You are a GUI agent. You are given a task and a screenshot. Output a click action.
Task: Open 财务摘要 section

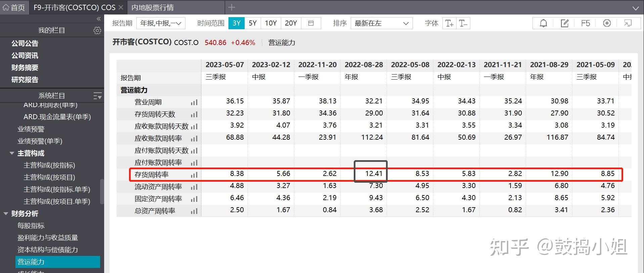pos(25,67)
